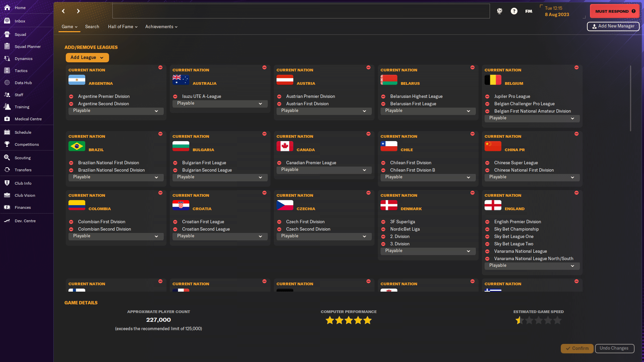644x362 pixels.
Task: Click the forward navigation arrow
Action: point(78,11)
